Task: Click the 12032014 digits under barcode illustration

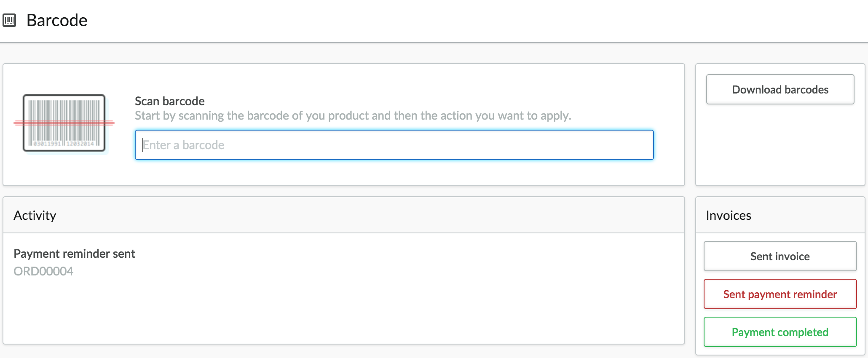Action: [x=80, y=144]
